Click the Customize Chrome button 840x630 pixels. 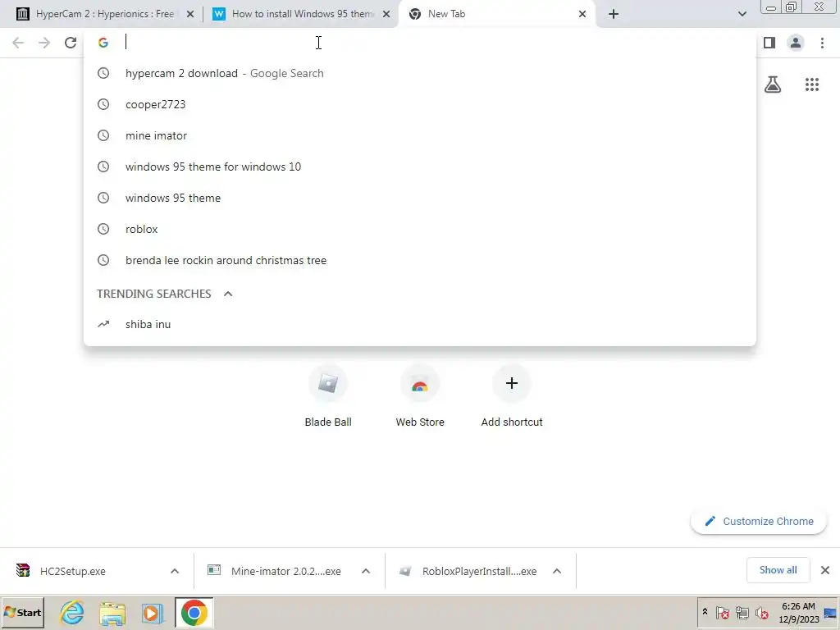pyautogui.click(x=759, y=521)
